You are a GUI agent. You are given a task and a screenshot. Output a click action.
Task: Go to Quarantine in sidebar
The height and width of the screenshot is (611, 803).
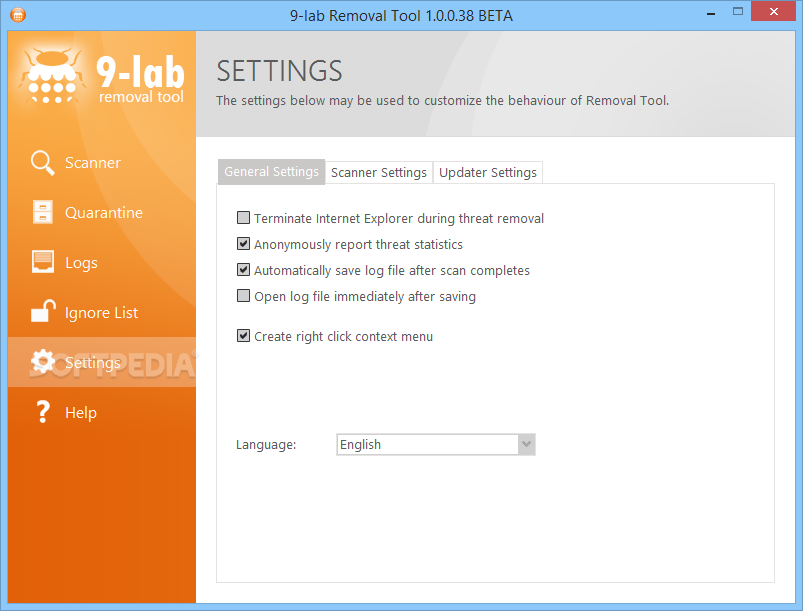(103, 213)
